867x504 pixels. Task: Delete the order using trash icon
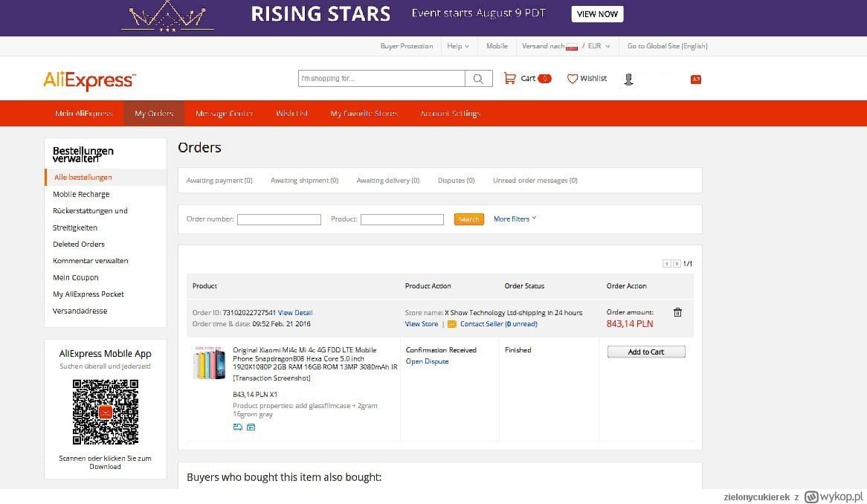pos(677,312)
